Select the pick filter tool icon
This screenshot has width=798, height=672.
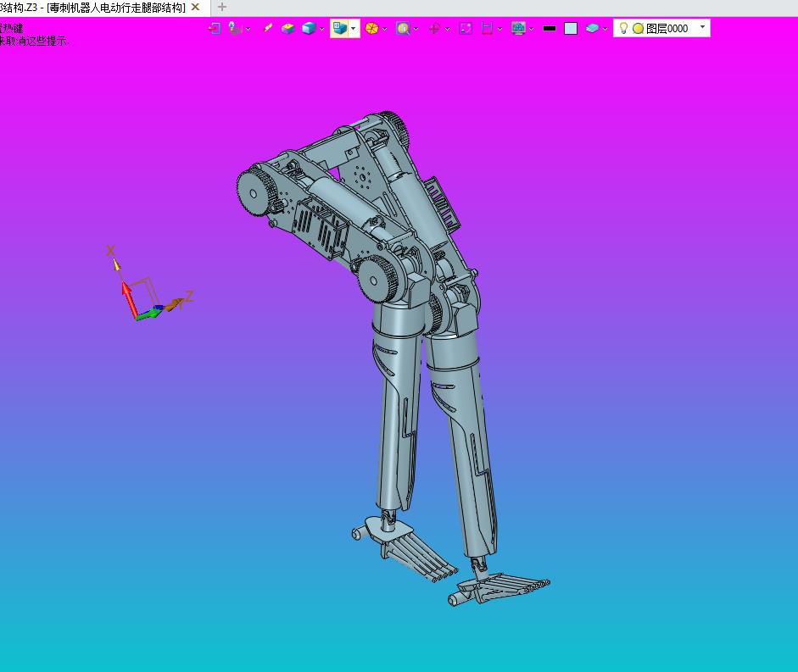coord(235,28)
